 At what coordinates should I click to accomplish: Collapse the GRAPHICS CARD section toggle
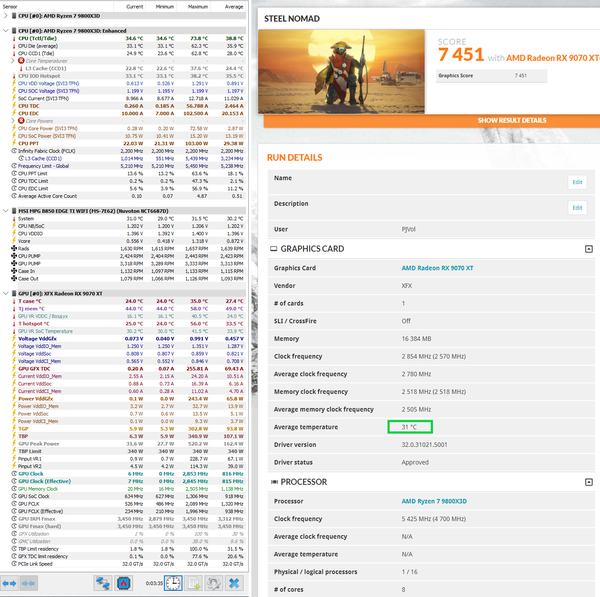[x=589, y=249]
